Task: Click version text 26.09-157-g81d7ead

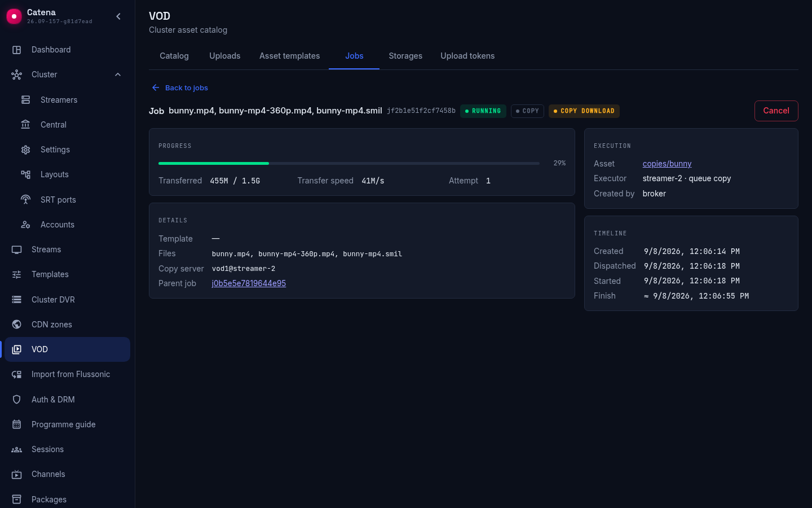Action: pyautogui.click(x=60, y=21)
